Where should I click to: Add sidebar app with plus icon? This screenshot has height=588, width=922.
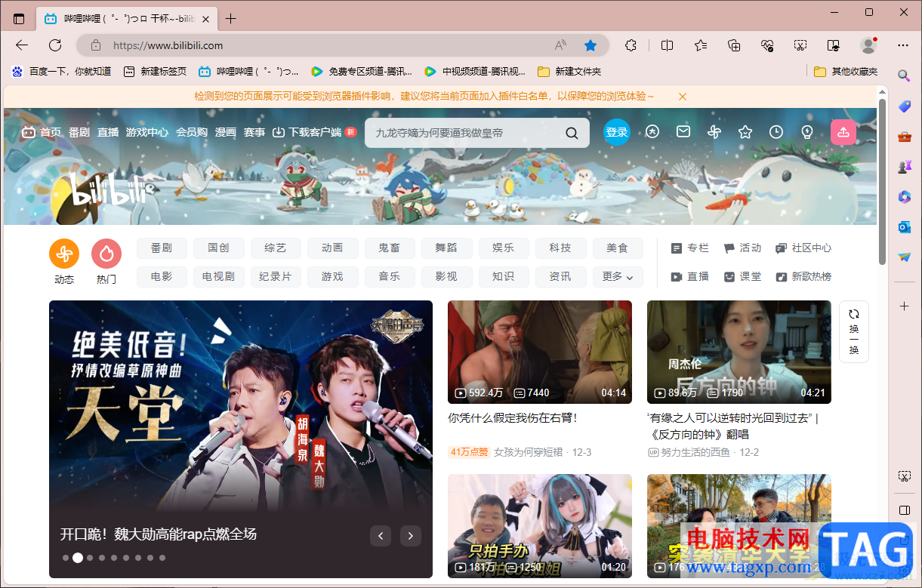904,306
